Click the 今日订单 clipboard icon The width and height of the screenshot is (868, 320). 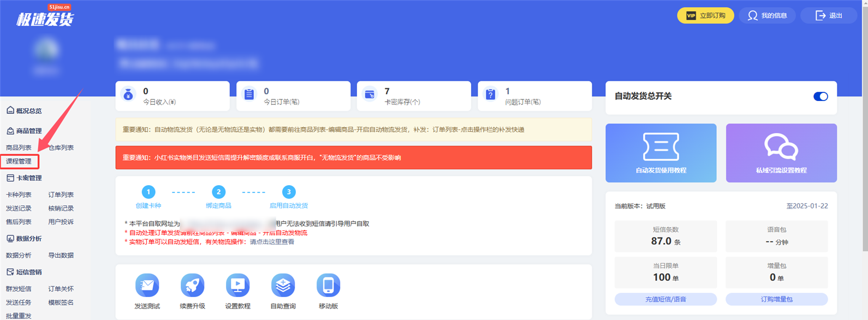249,95
